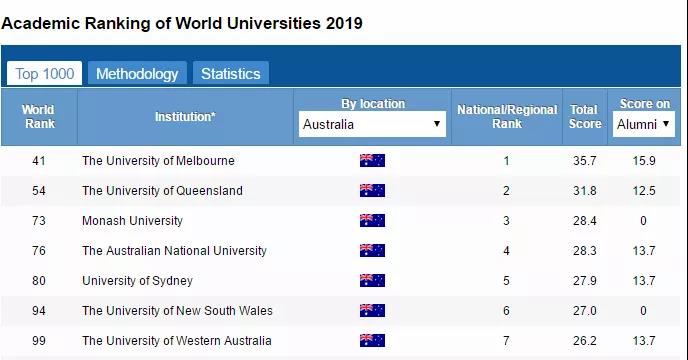Switch to the Methodology tab

(137, 73)
